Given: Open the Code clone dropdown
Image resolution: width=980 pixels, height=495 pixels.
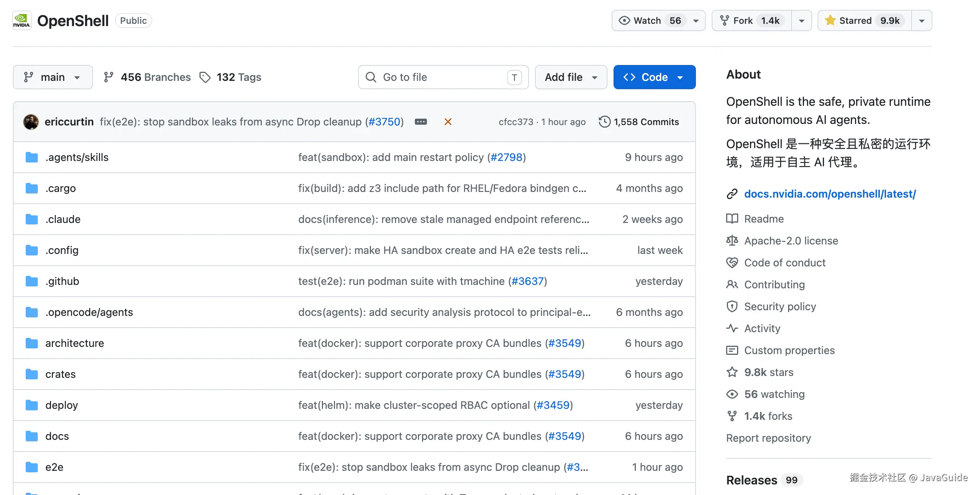Looking at the screenshot, I should tap(654, 77).
